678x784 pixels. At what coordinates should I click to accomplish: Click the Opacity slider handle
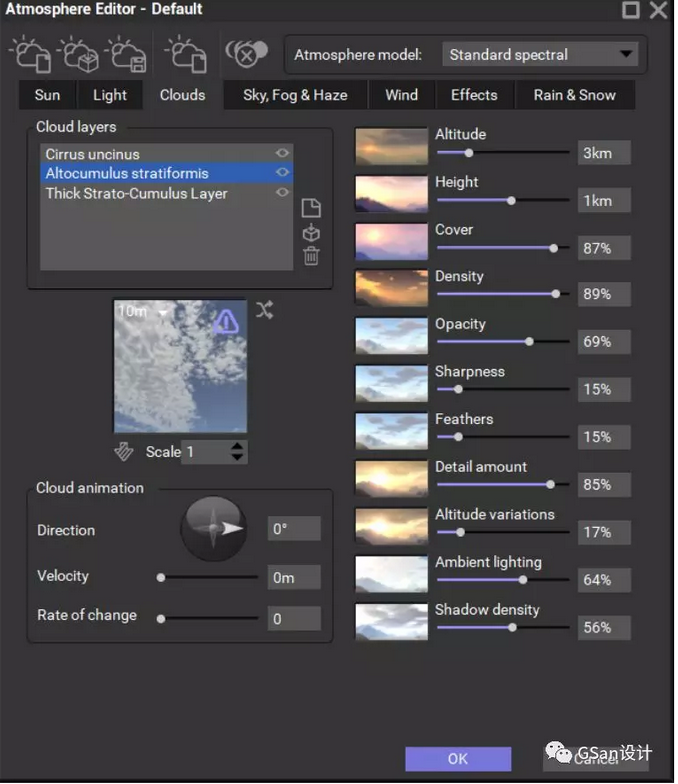point(529,342)
